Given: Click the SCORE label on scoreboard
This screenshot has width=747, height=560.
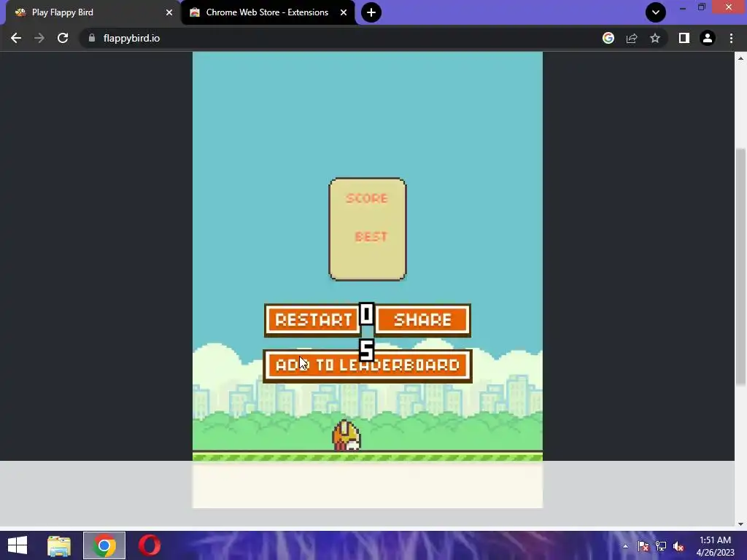Looking at the screenshot, I should (x=367, y=198).
